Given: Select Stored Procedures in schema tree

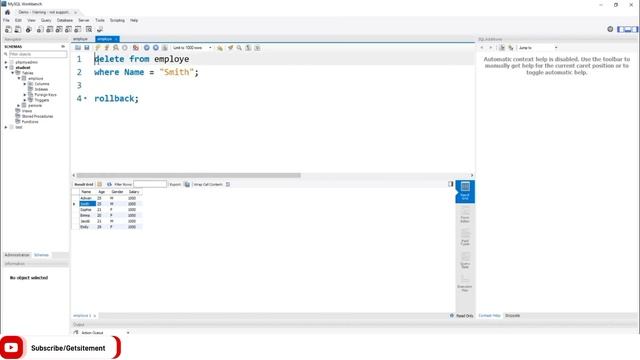Looking at the screenshot, I should point(37,116).
